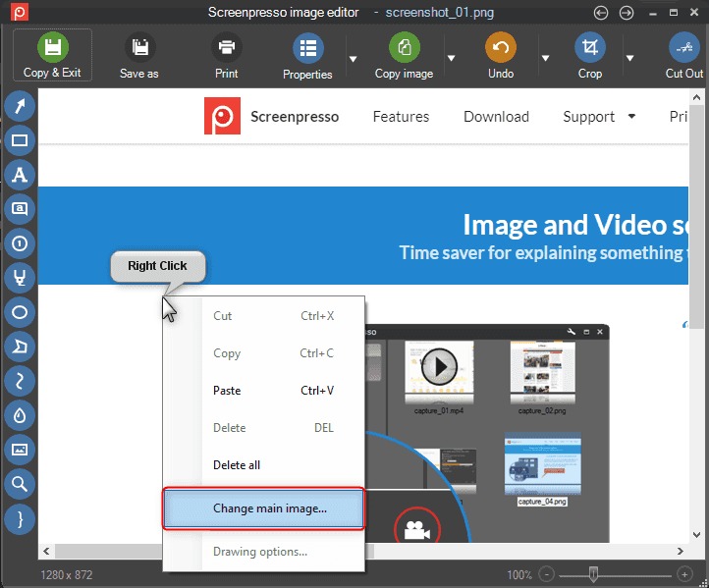Click the Crop toolbar button
Image resolution: width=709 pixels, height=588 pixels.
pos(589,56)
